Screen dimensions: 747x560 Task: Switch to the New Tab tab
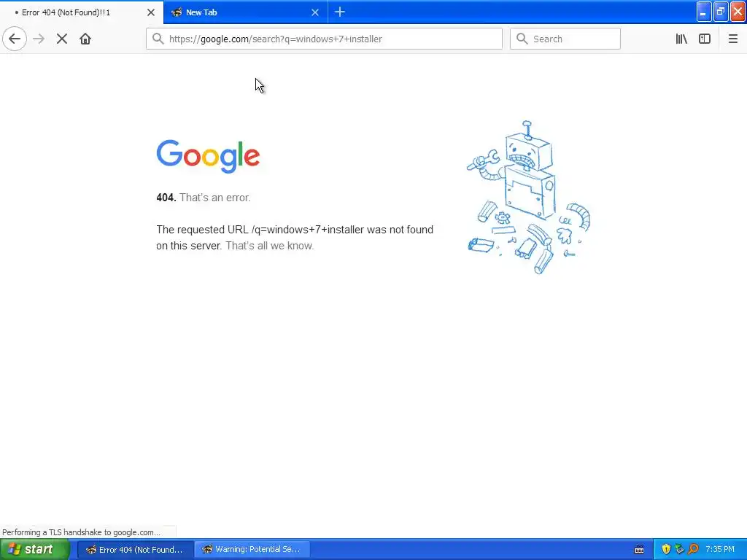coord(245,12)
